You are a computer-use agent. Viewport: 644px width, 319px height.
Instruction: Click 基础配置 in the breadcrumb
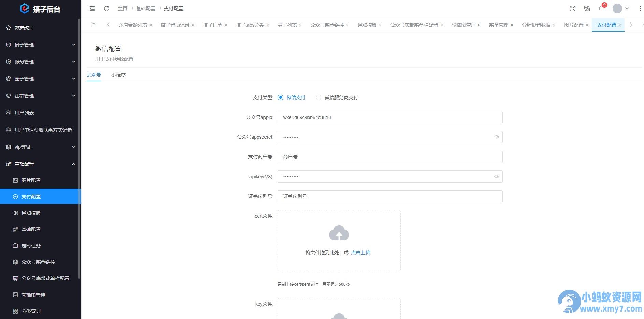coord(146,9)
